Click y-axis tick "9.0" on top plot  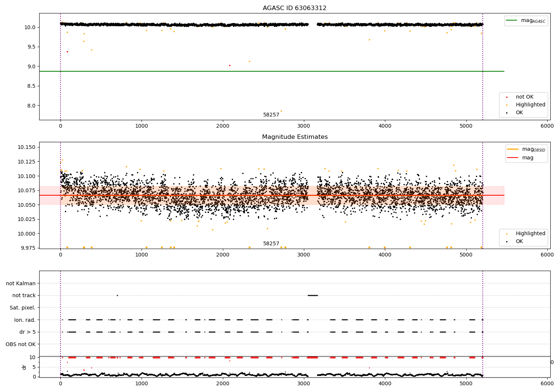click(31, 66)
